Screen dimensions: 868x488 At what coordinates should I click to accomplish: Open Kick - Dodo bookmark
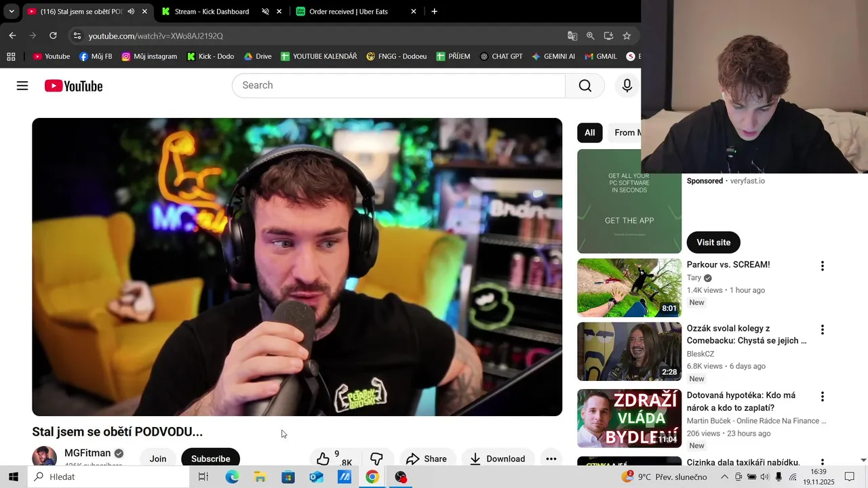click(x=210, y=56)
